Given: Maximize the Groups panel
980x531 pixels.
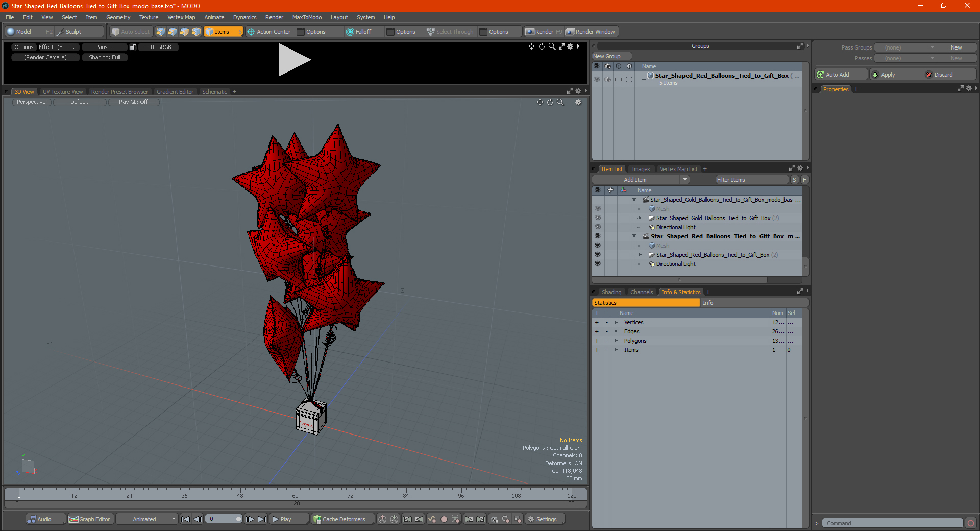Looking at the screenshot, I should coord(800,46).
